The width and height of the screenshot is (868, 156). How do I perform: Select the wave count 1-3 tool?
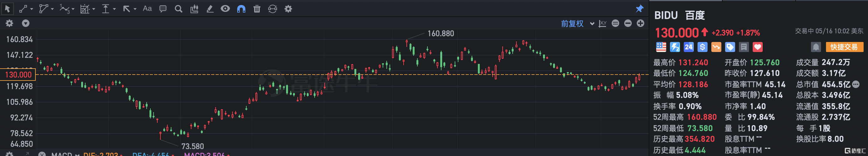click(x=64, y=9)
